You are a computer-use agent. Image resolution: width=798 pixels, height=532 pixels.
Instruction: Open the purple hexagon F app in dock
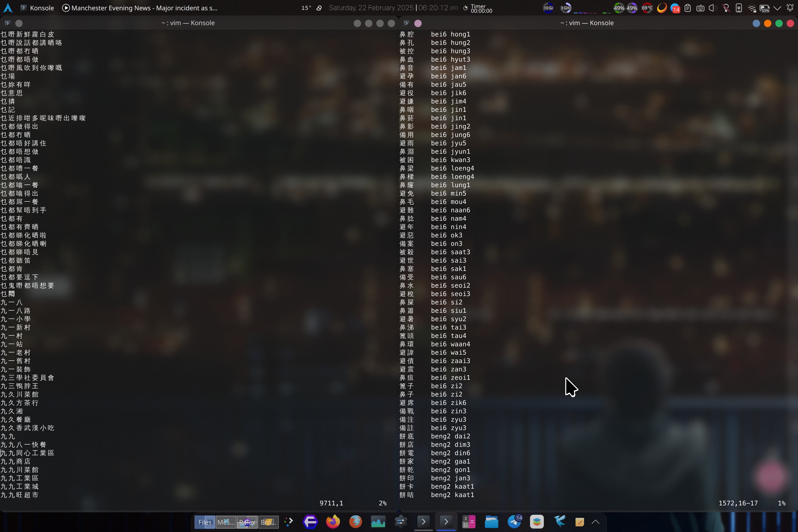310,522
